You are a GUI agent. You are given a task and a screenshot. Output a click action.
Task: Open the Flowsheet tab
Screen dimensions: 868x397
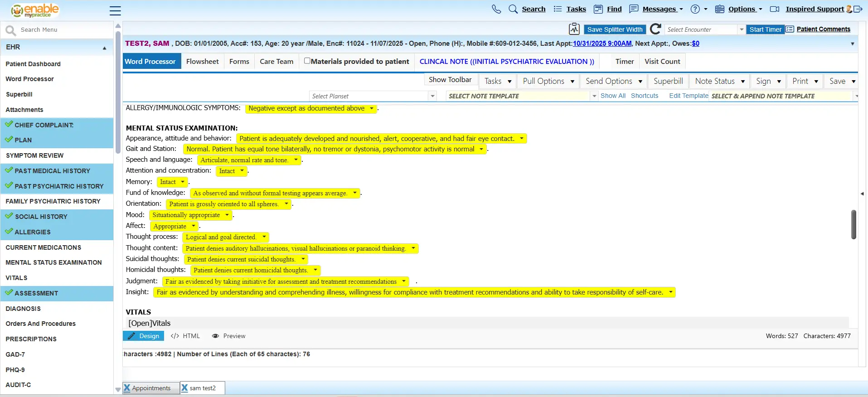[202, 62]
